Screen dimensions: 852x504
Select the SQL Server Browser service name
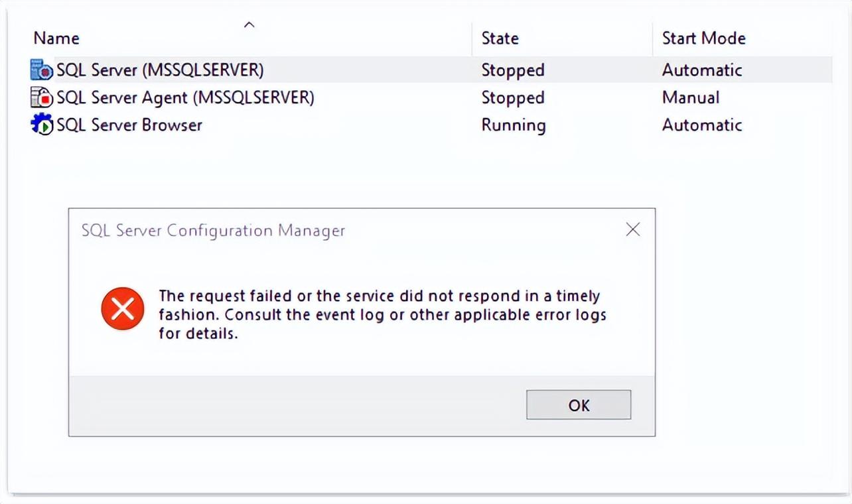(x=129, y=125)
